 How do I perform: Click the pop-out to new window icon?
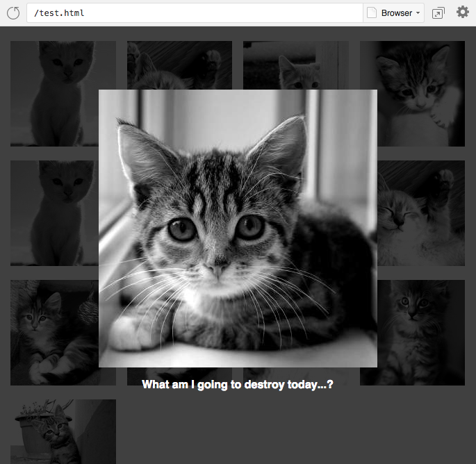point(438,13)
